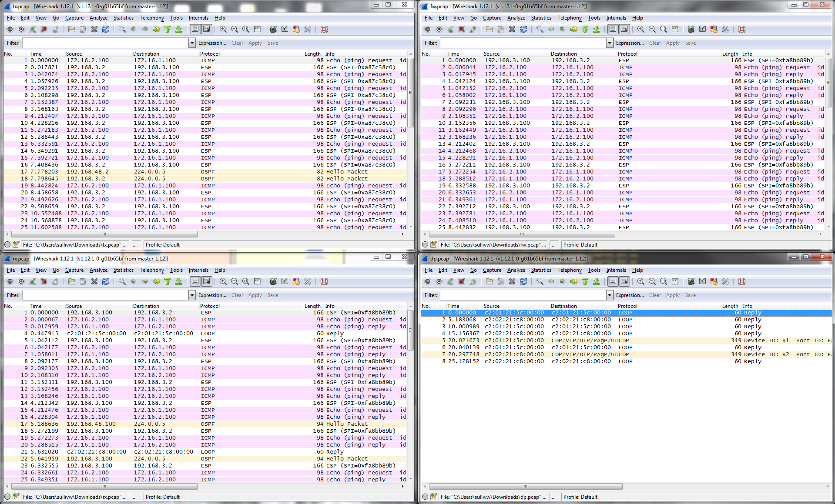The image size is (835, 504).
Task: Click Profile: Default in tx.pcap status bar
Action: (x=163, y=245)
